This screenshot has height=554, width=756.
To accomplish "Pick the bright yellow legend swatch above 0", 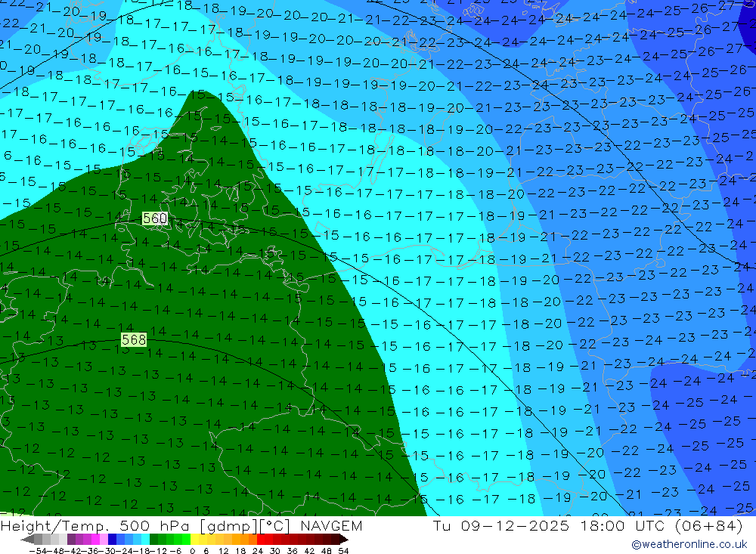I will (195, 540).
